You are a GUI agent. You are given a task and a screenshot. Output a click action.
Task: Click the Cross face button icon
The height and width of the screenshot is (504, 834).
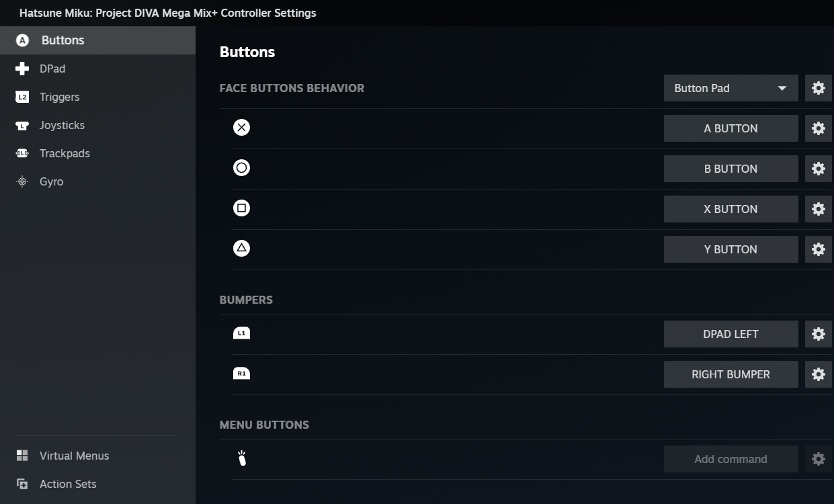[241, 128]
